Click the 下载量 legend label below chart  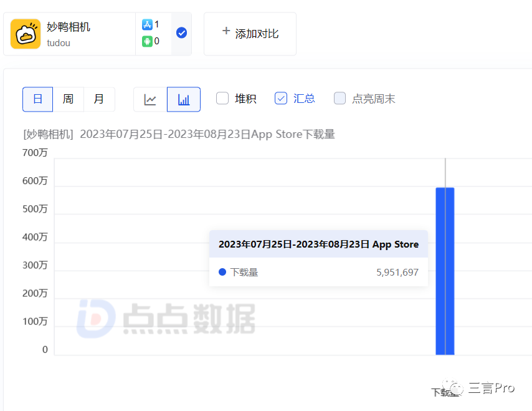pos(444,392)
